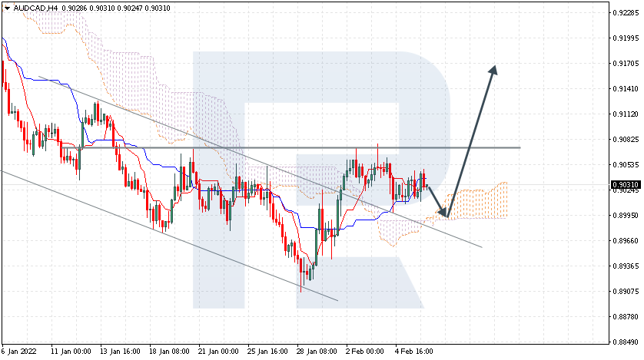Screen dimensions: 644x360
Task: Click the 21 Jan 00:00 time label
Action: tap(218, 352)
